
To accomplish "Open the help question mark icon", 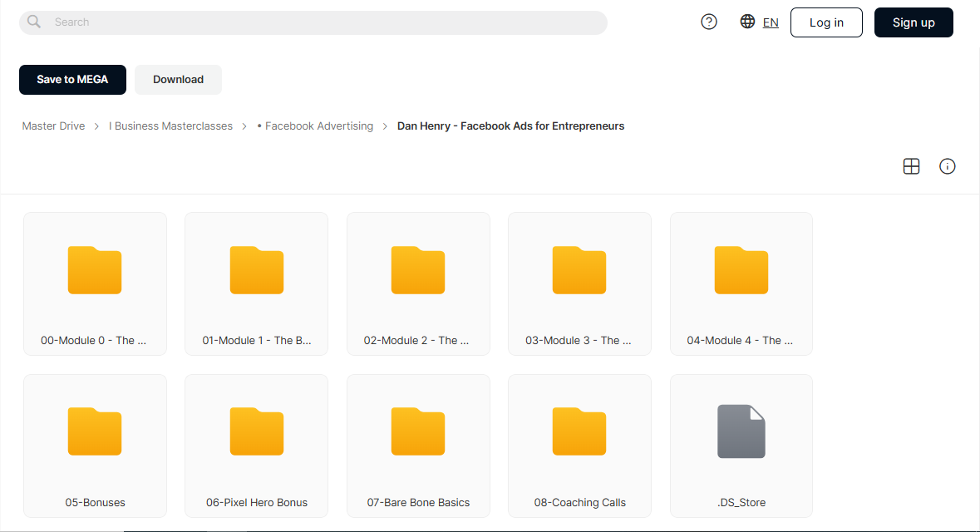I will [x=709, y=22].
